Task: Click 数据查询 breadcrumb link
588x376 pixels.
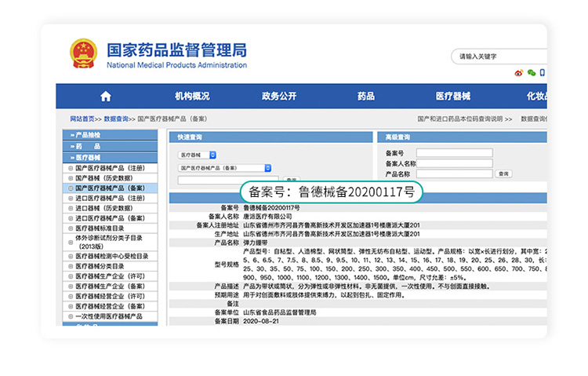Action: 115,119
